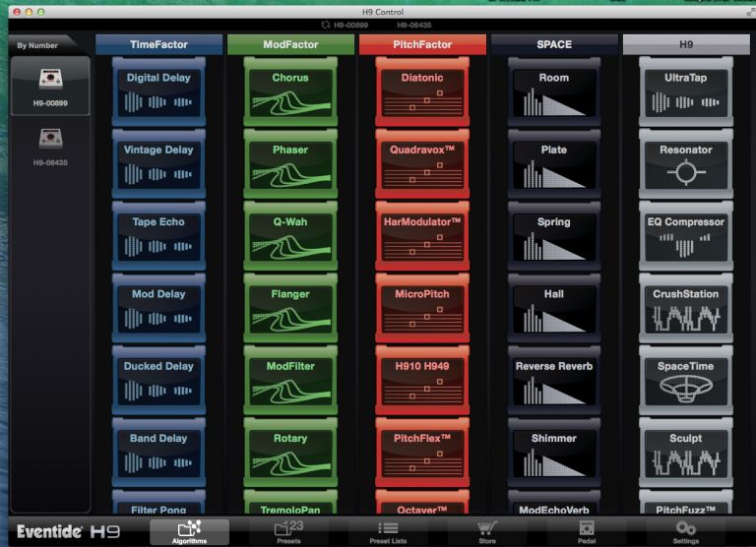This screenshot has width=756, height=547.
Task: Click the SPACE column header
Action: pos(554,44)
